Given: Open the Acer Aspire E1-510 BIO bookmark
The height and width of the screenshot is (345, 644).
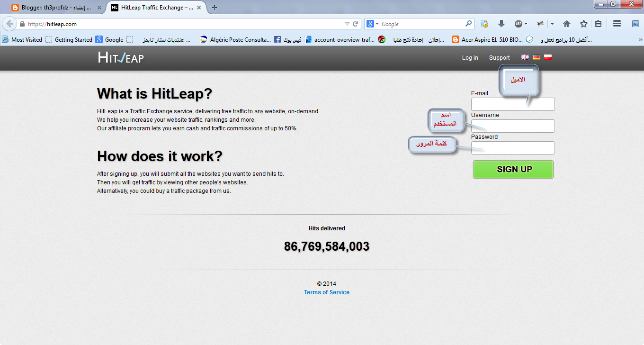Looking at the screenshot, I should [487, 40].
